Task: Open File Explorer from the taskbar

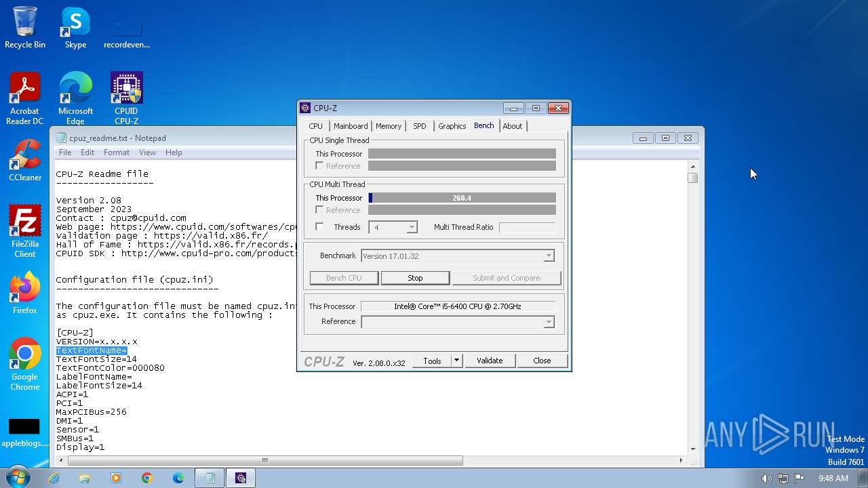Action: (x=85, y=478)
